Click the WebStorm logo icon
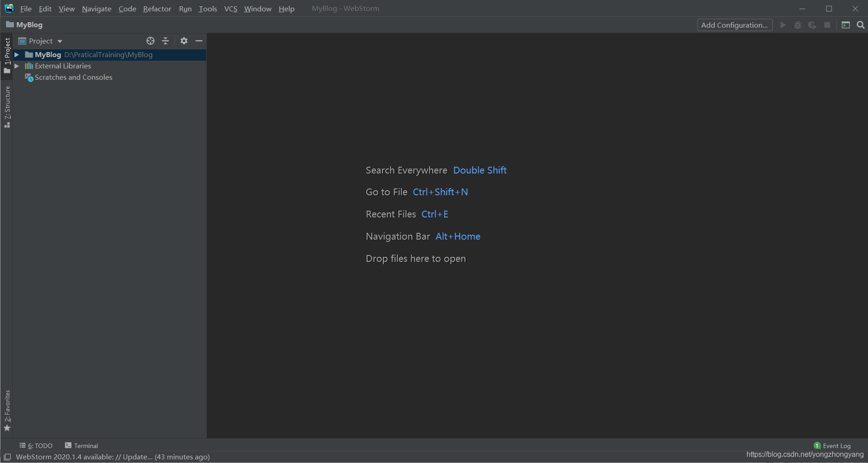 9,8
